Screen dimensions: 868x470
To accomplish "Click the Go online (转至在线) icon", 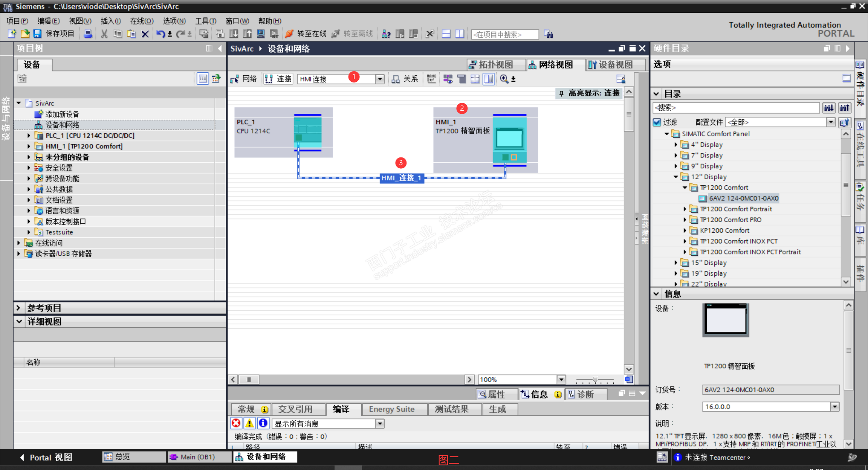I will (x=289, y=34).
